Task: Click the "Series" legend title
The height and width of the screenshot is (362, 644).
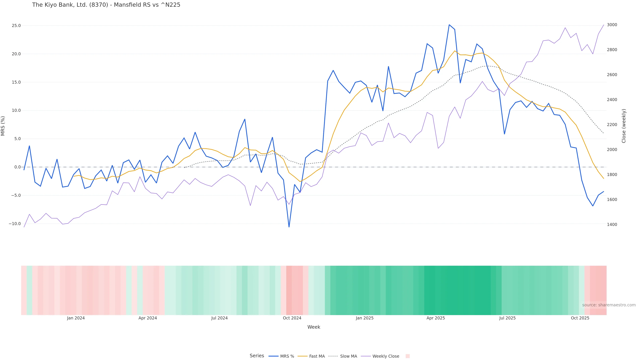Action: [x=257, y=356]
